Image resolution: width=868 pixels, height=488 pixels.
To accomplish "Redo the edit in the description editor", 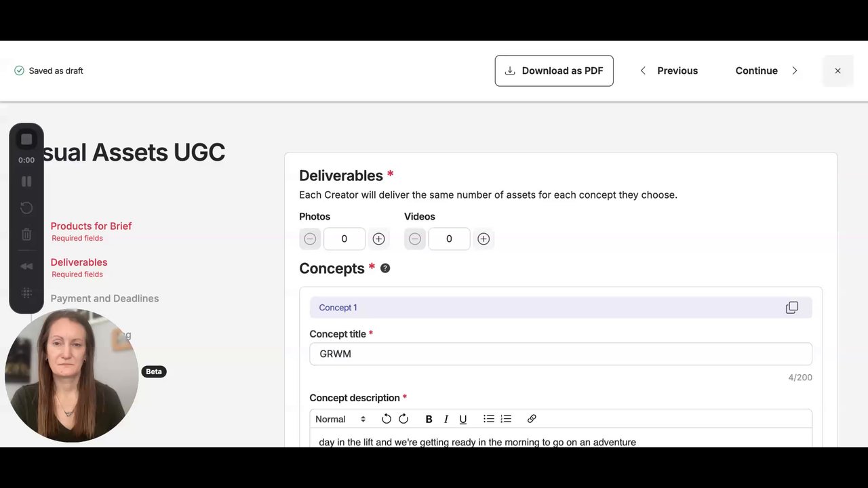I will pyautogui.click(x=403, y=419).
